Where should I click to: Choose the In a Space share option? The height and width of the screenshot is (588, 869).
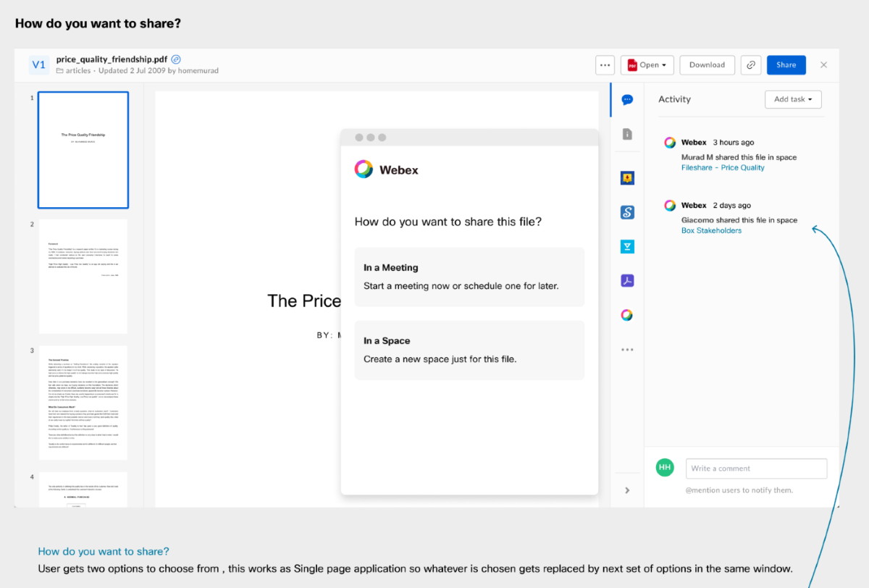click(x=469, y=350)
